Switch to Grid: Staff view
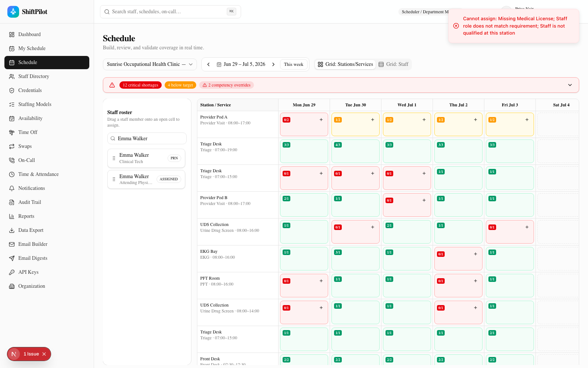The width and height of the screenshot is (588, 368). pyautogui.click(x=394, y=64)
